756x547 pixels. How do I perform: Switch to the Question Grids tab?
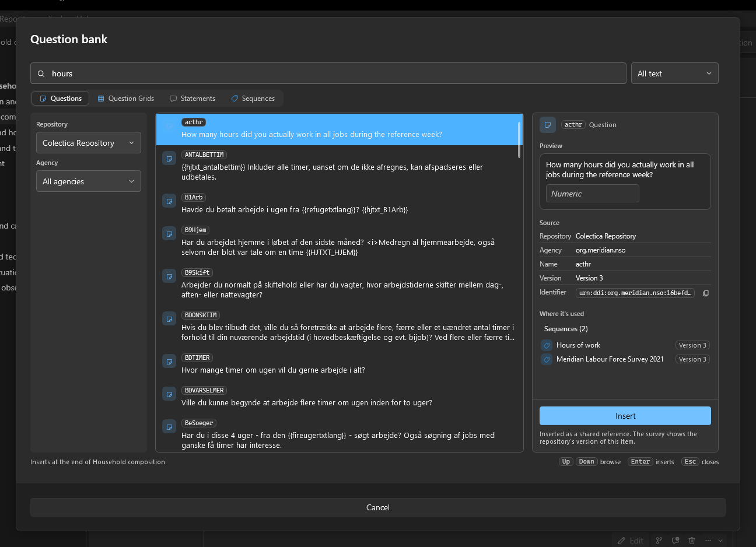[x=126, y=99]
